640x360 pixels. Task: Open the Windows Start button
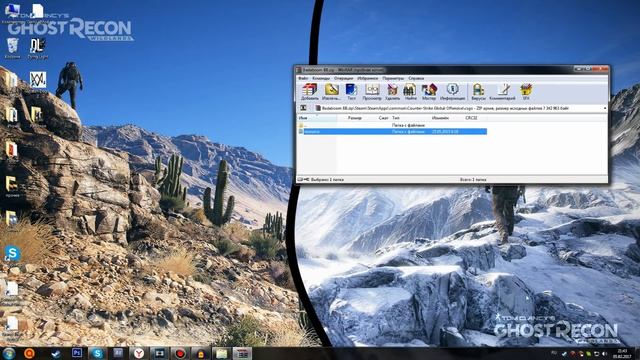click(x=9, y=353)
